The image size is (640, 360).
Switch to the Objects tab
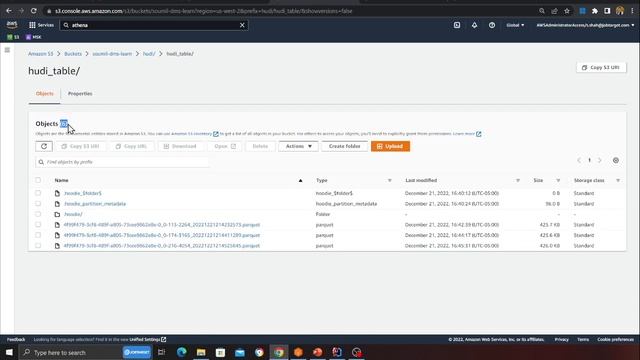pyautogui.click(x=44, y=93)
